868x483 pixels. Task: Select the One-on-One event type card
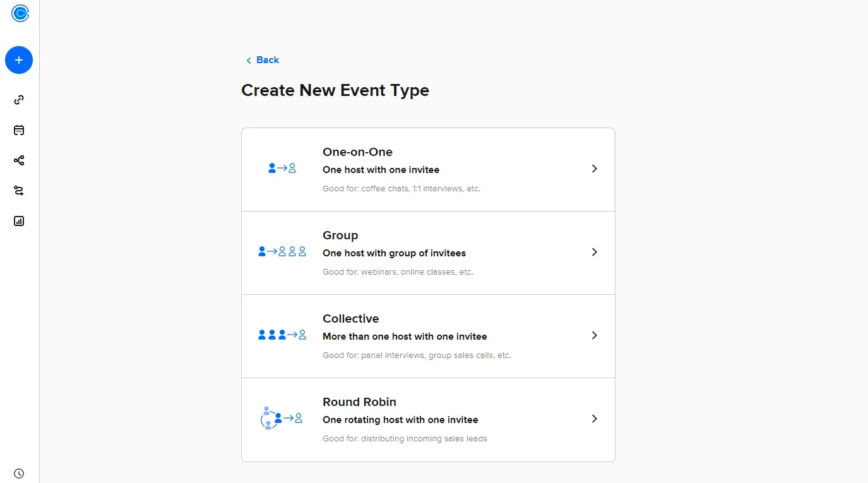point(428,169)
